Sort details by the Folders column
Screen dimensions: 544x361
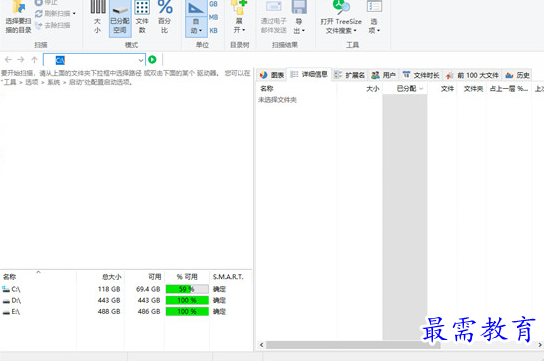click(x=471, y=89)
